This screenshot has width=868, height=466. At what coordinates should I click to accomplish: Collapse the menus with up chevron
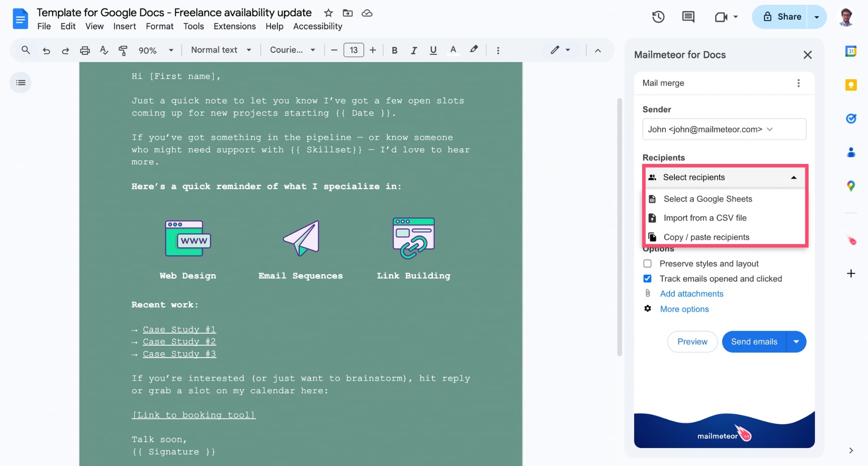tap(597, 50)
